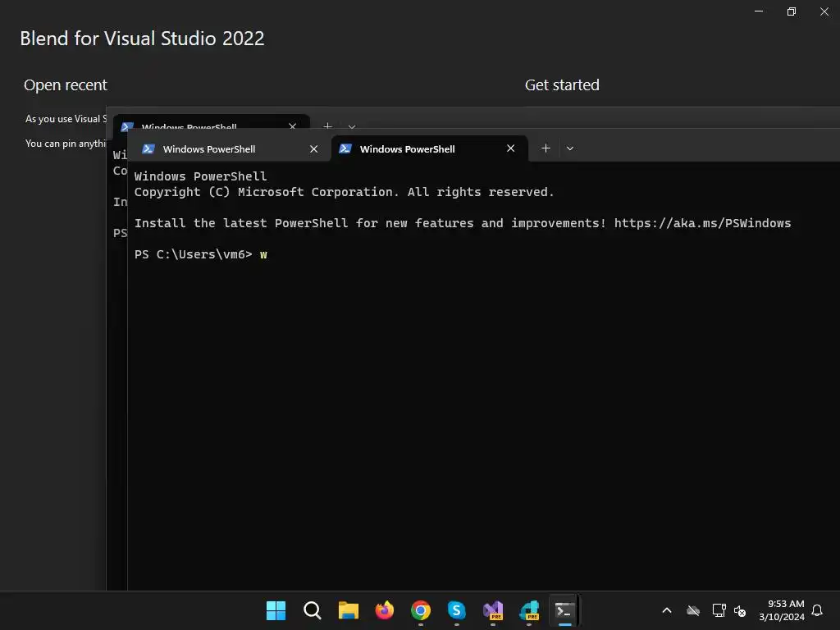This screenshot has width=840, height=630.
Task: Open Skype from the taskbar
Action: [456, 610]
